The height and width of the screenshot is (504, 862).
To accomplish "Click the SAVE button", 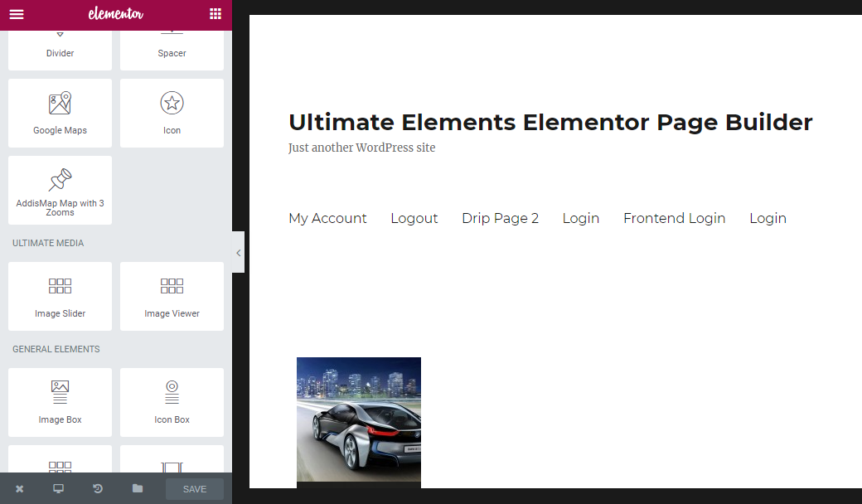I will point(195,489).
